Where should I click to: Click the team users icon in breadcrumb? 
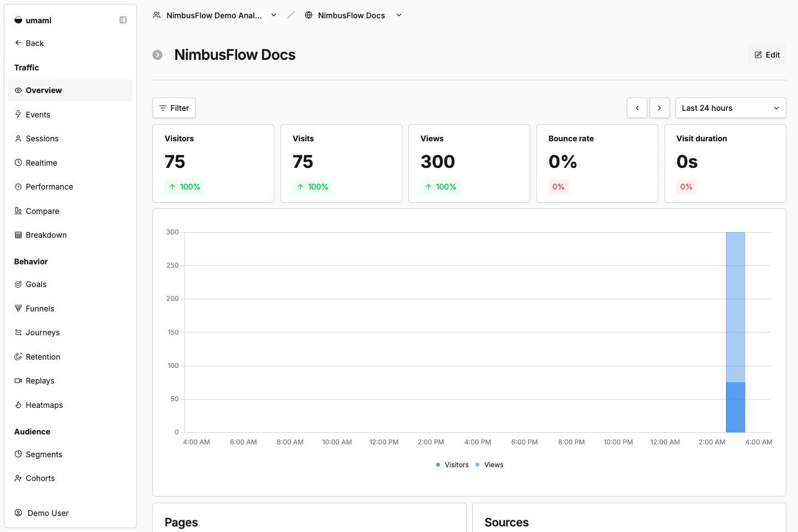pos(157,15)
